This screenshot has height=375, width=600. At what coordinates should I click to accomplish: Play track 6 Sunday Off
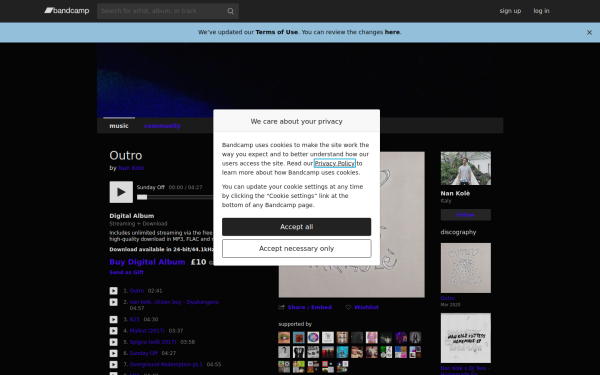[114, 353]
